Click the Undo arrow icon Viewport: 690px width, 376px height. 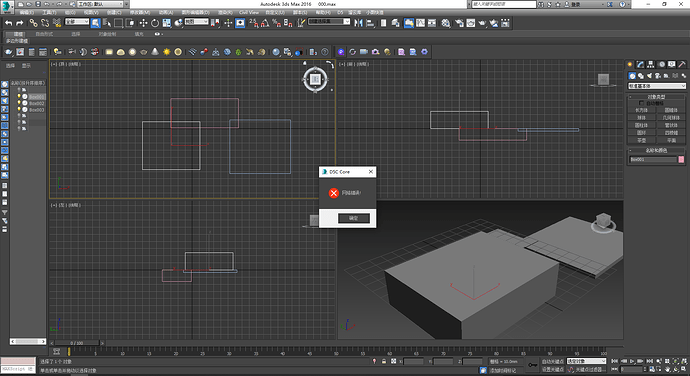(x=8, y=23)
